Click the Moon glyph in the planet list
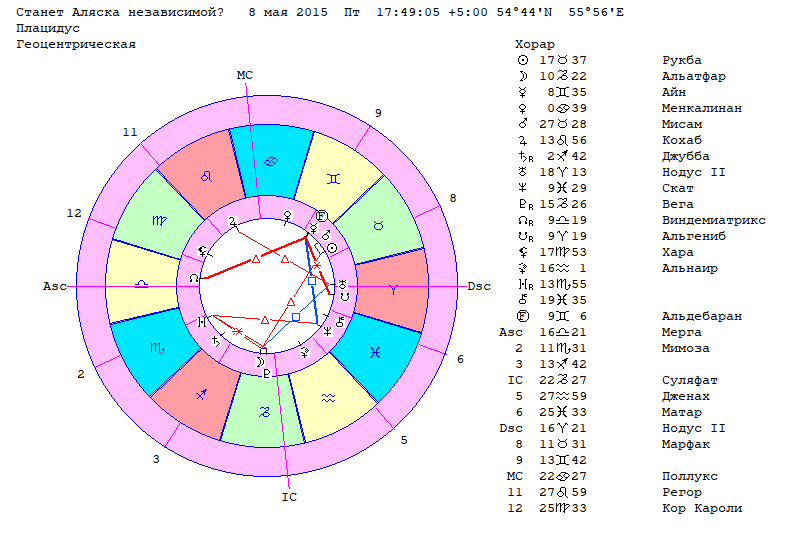 pos(523,77)
